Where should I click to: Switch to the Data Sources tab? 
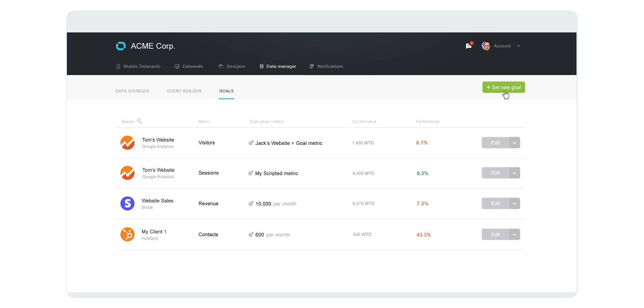coord(132,91)
